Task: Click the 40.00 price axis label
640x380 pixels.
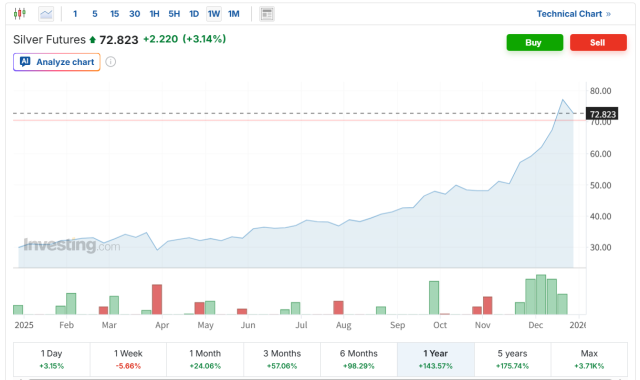Action: (600, 216)
